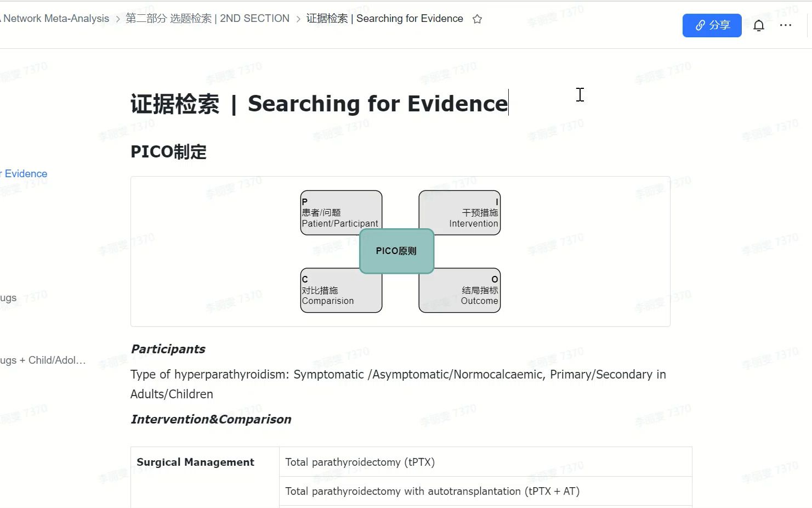Screen dimensions: 812x508
Task: Click the PICO原则 center box
Action: click(396, 251)
